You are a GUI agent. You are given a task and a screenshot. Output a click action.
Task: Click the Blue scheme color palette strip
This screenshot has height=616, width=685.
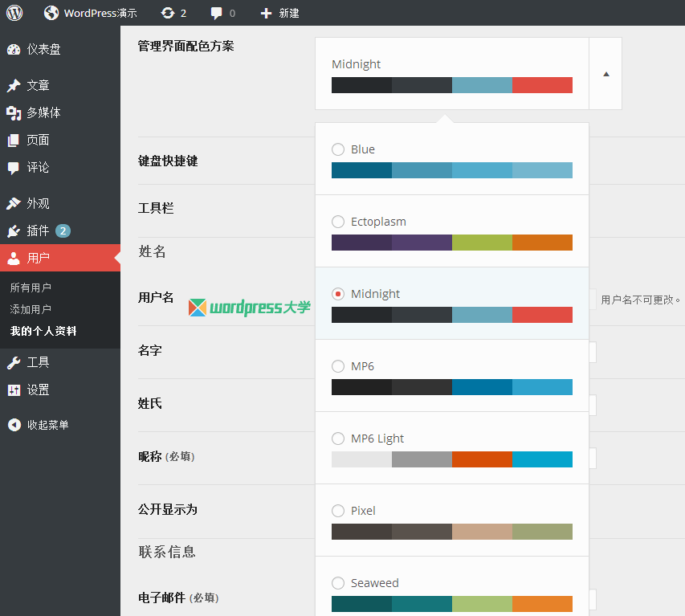[452, 170]
